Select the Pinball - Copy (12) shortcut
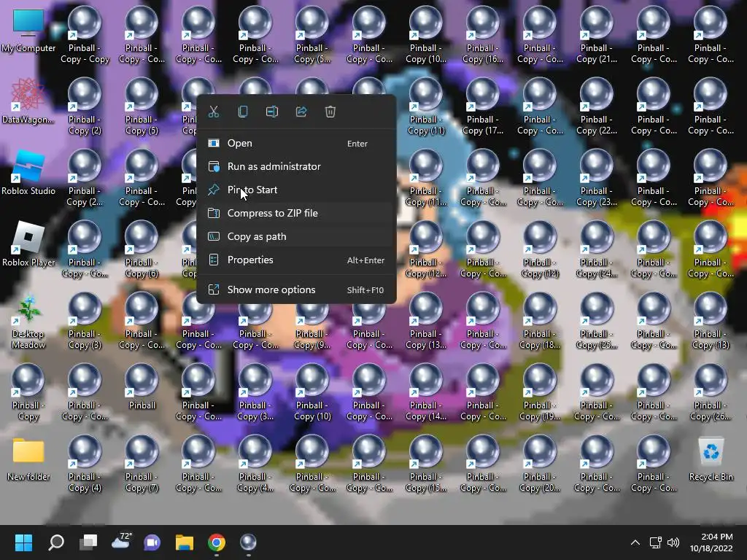Screen dimensions: 747x560 click(540, 250)
